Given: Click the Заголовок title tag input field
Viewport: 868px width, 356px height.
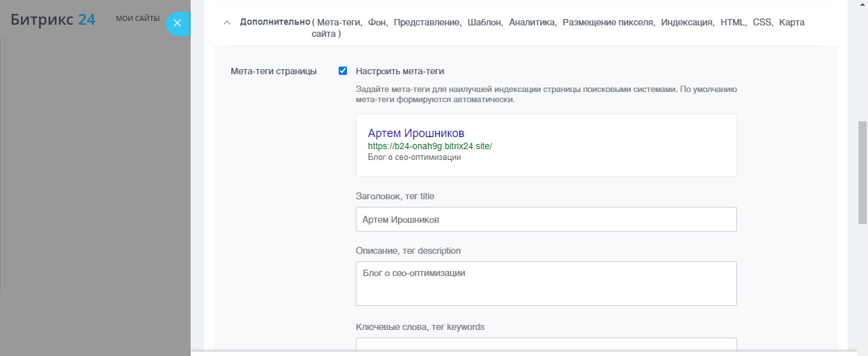Looking at the screenshot, I should [x=546, y=220].
